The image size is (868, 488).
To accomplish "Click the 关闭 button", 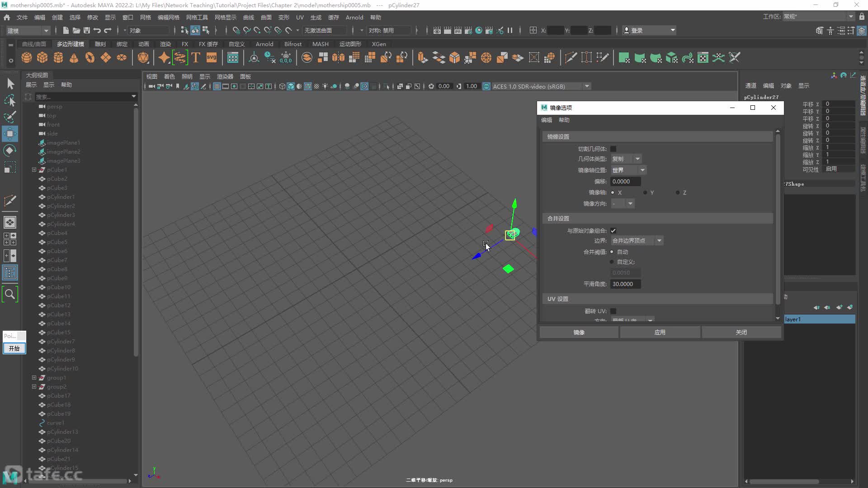I will click(741, 332).
